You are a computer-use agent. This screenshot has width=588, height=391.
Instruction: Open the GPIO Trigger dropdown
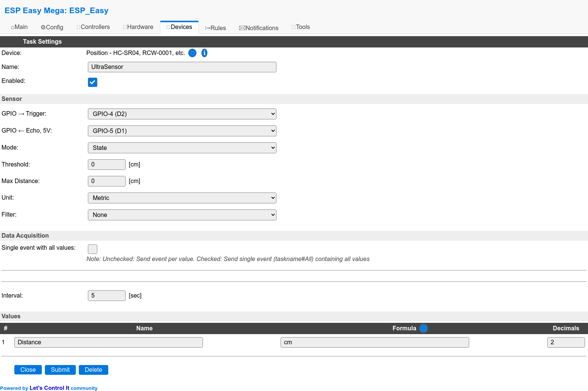pyautogui.click(x=182, y=114)
